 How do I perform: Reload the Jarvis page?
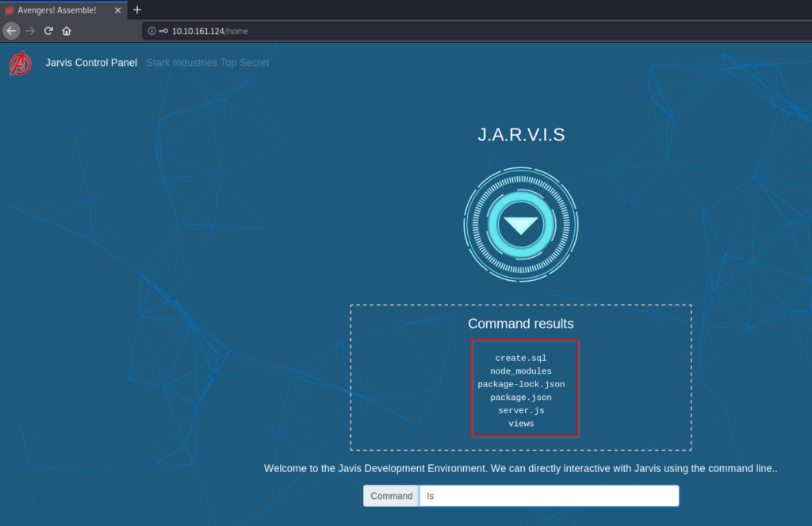[48, 31]
